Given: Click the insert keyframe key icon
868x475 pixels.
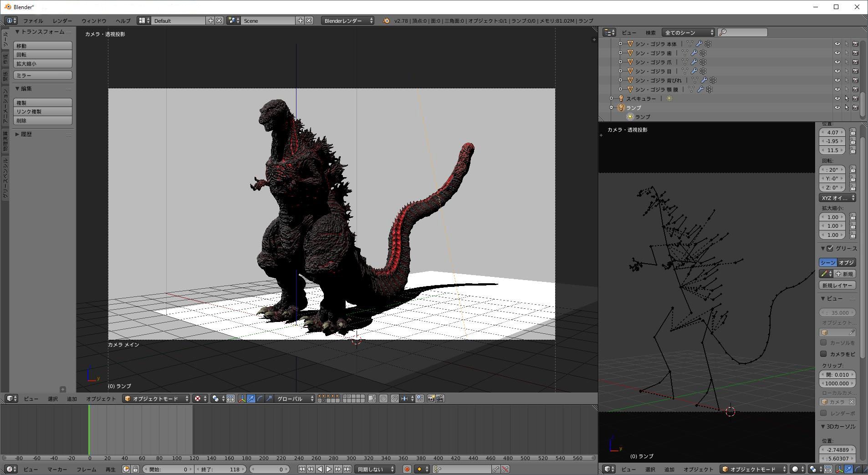Looking at the screenshot, I should pyautogui.click(x=496, y=470).
